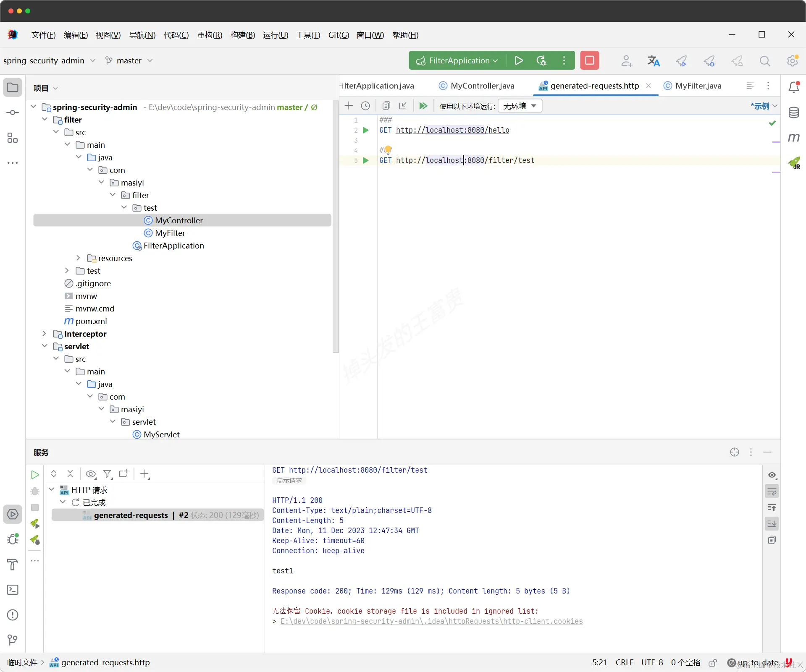
Task: Click the CRLF line separator in status bar
Action: click(624, 662)
